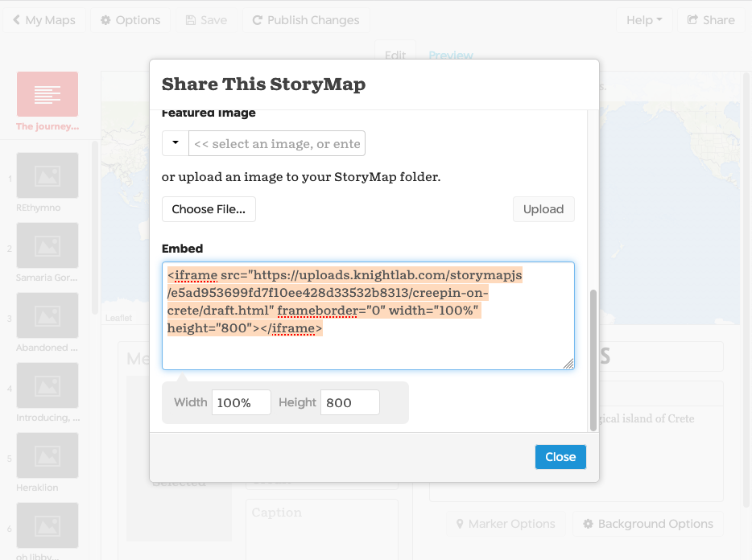The width and height of the screenshot is (752, 560).
Task: Select the Heraklion slide thumbnail
Action: pos(48,455)
